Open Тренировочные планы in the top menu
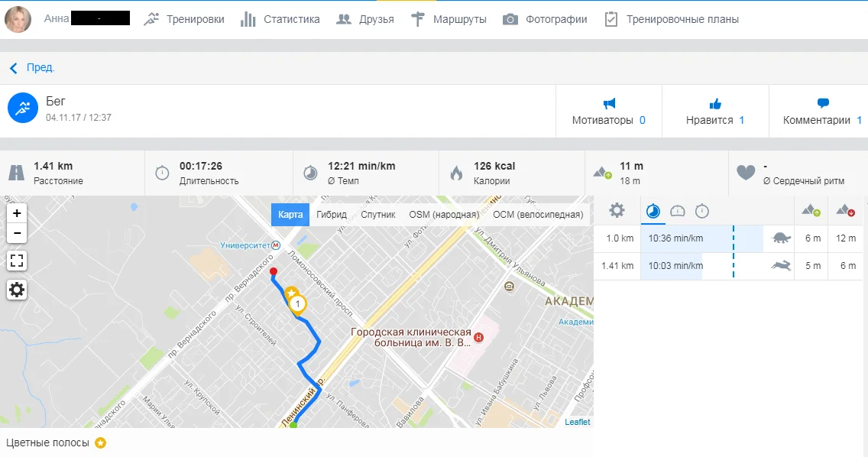This screenshot has height=457, width=868. coord(682,19)
